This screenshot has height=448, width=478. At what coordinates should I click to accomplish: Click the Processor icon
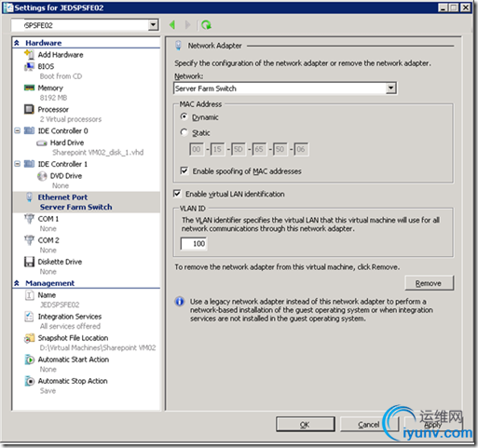pyautogui.click(x=29, y=109)
